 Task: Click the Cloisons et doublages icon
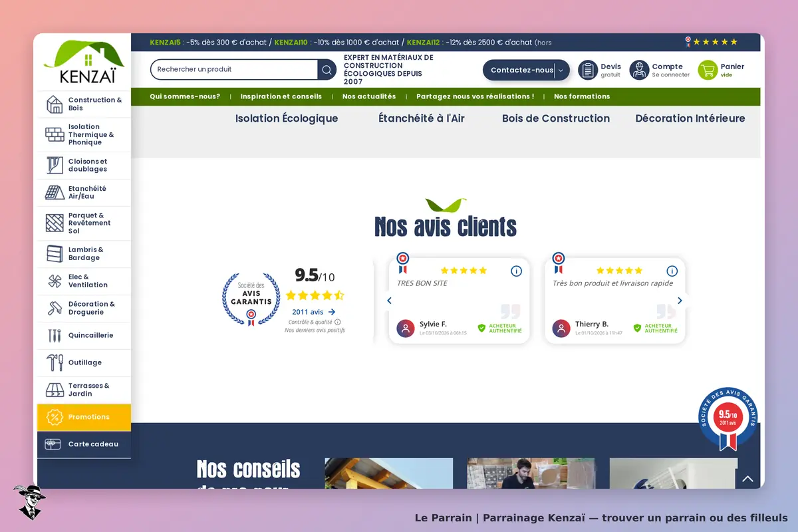click(55, 165)
